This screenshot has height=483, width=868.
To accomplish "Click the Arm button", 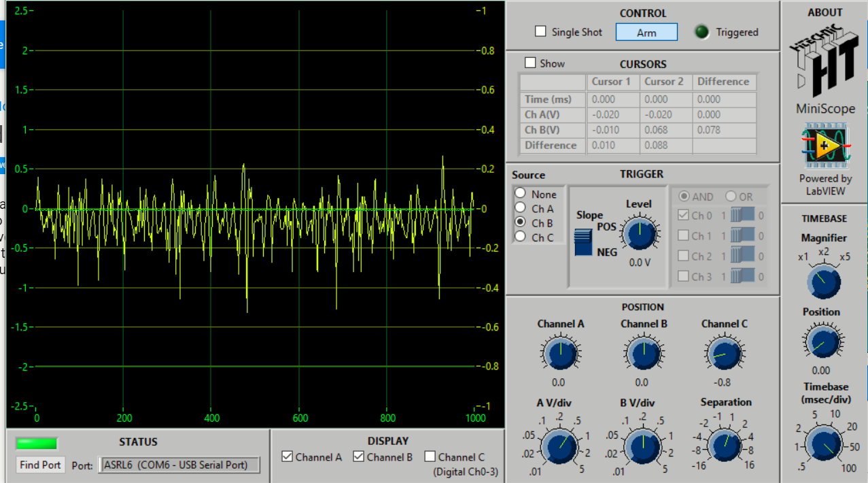I will (x=646, y=32).
